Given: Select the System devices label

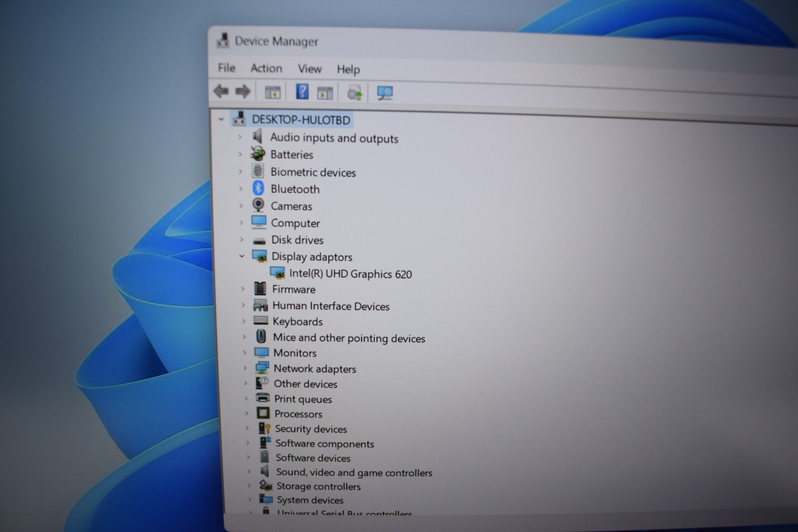Looking at the screenshot, I should tap(310, 500).
